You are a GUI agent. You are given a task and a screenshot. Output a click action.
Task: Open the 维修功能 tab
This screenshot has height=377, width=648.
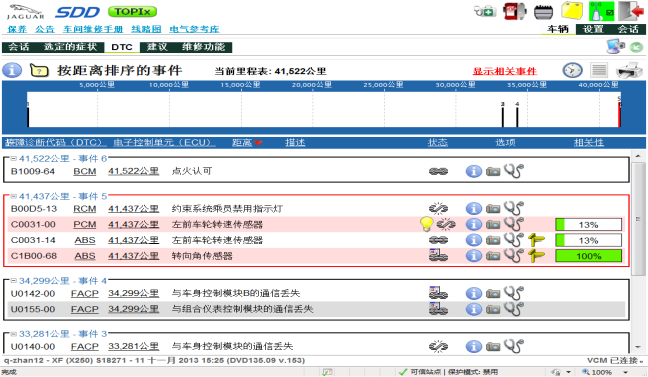(x=203, y=47)
